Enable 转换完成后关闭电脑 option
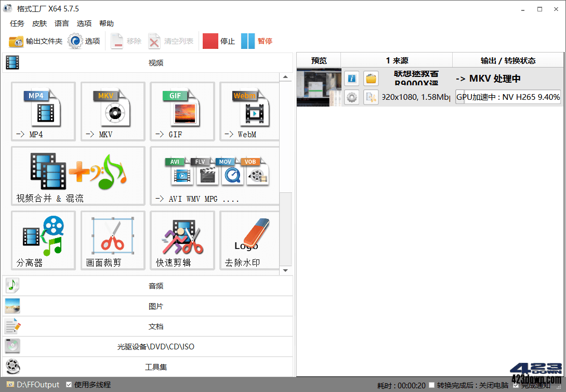Image resolution: width=566 pixels, height=392 pixels. 432,385
